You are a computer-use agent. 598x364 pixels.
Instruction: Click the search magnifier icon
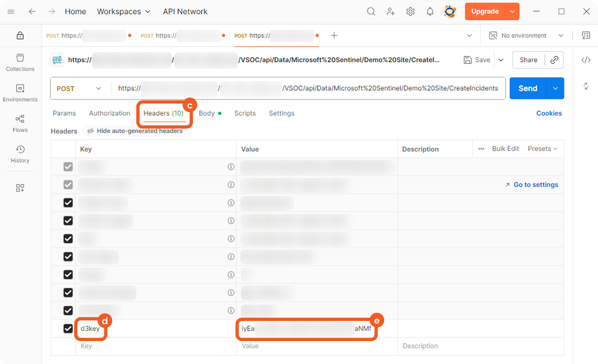(x=371, y=11)
